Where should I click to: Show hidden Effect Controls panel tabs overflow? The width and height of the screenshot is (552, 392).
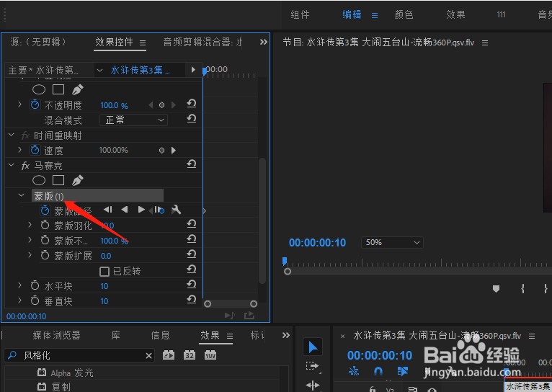(263, 43)
